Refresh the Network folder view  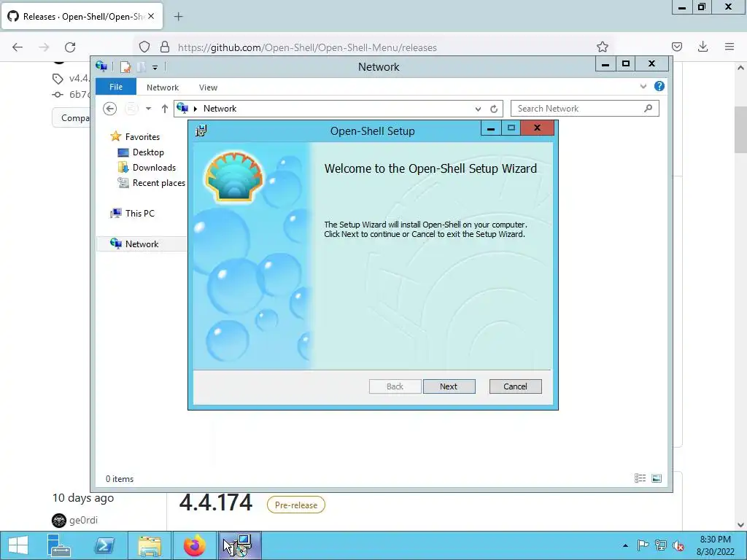click(494, 109)
